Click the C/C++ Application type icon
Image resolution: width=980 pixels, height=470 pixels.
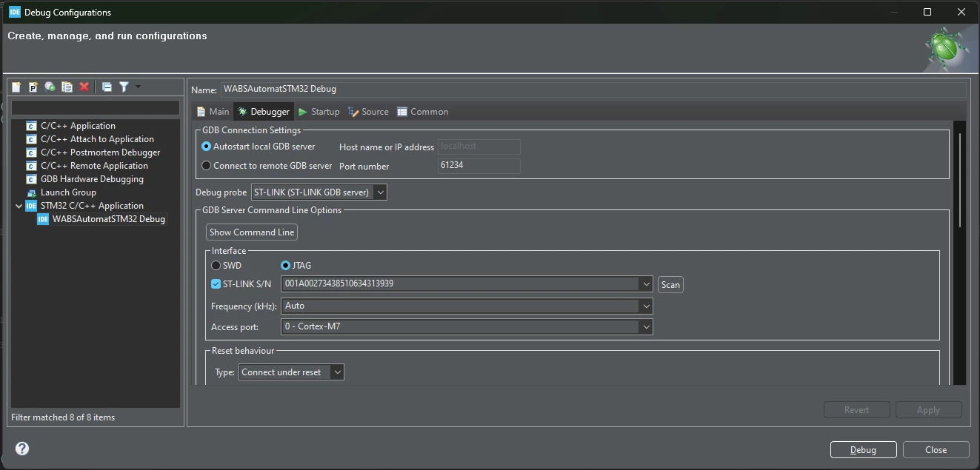pos(31,126)
